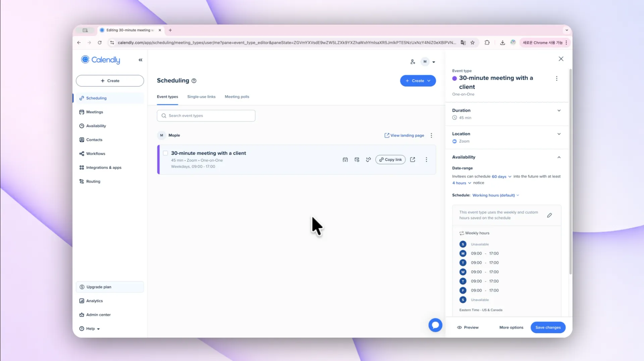Viewport: 644px width, 361px height.
Task: Click the Copy link button
Action: [x=390, y=160]
